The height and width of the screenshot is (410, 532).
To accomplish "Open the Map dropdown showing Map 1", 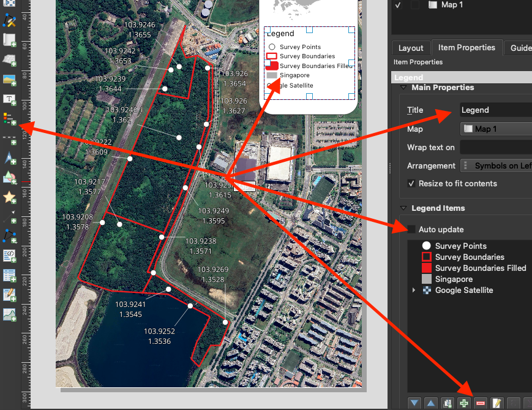I will [x=496, y=129].
